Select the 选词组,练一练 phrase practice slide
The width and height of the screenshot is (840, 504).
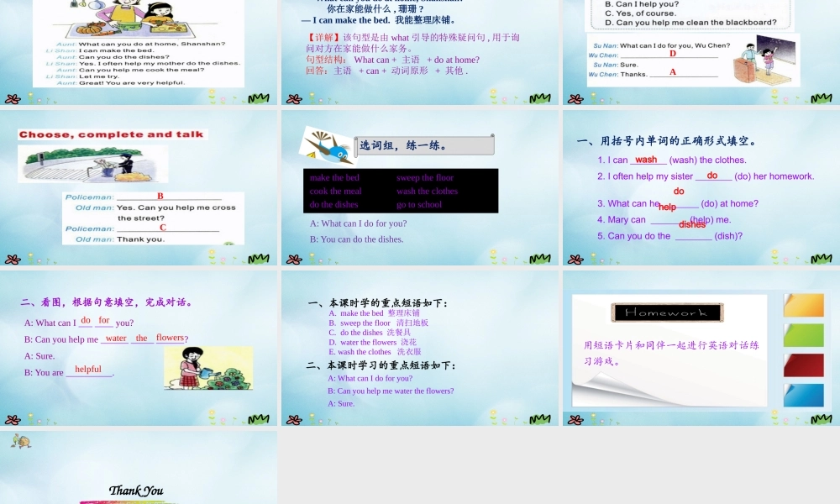pos(419,187)
